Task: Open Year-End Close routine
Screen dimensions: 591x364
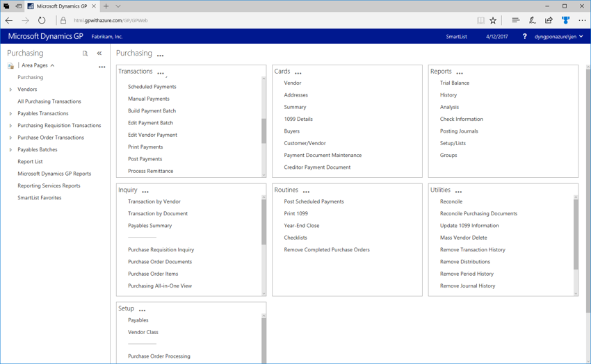Action: (x=302, y=226)
